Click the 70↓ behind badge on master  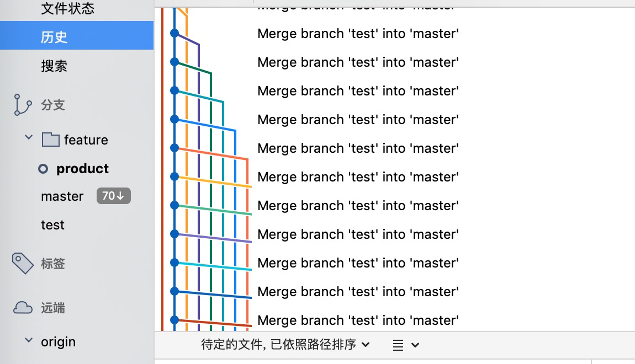click(x=113, y=196)
